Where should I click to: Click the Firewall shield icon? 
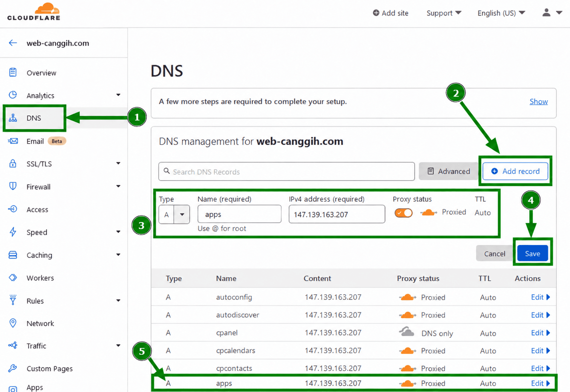coord(13,186)
